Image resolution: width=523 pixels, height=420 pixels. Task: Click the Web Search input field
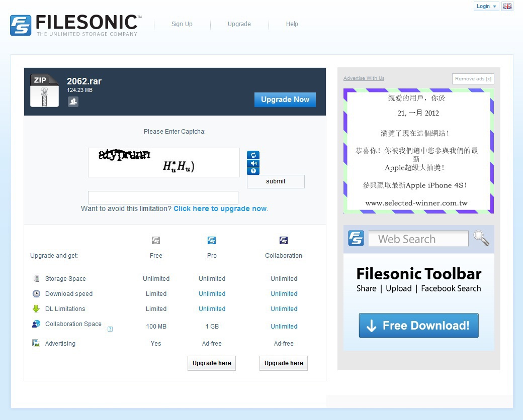[x=418, y=239]
